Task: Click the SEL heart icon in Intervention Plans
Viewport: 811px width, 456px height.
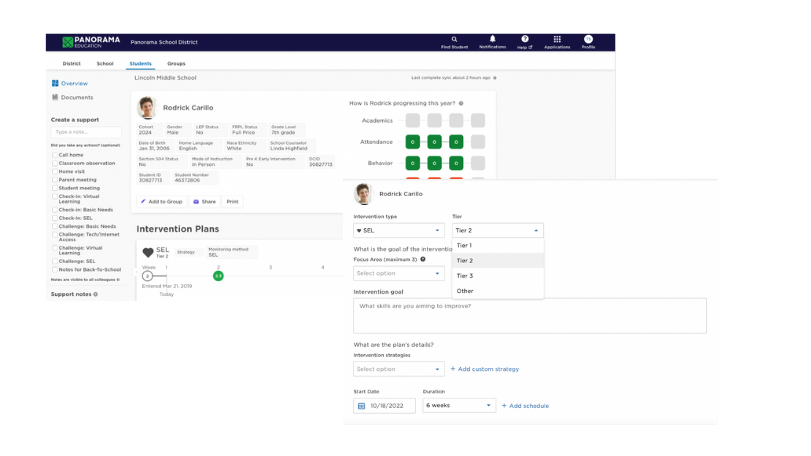Action: pos(148,252)
